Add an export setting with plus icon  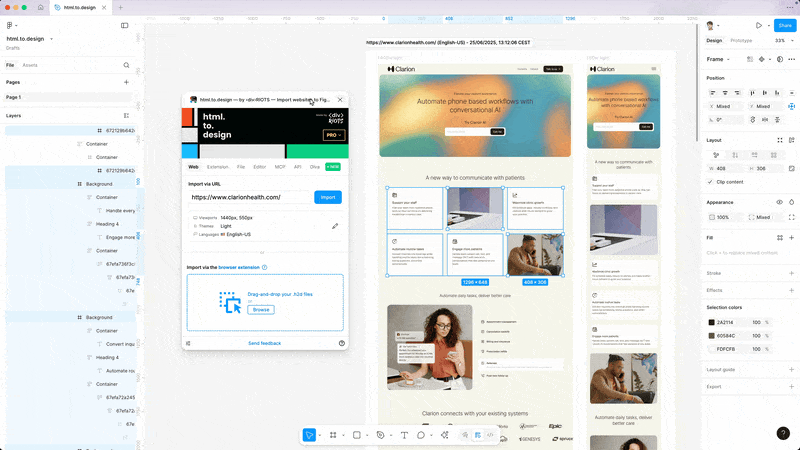click(791, 387)
